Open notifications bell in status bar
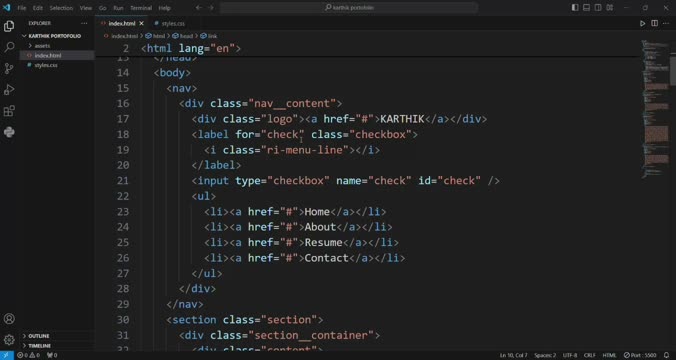The height and width of the screenshot is (360, 676). tap(667, 355)
